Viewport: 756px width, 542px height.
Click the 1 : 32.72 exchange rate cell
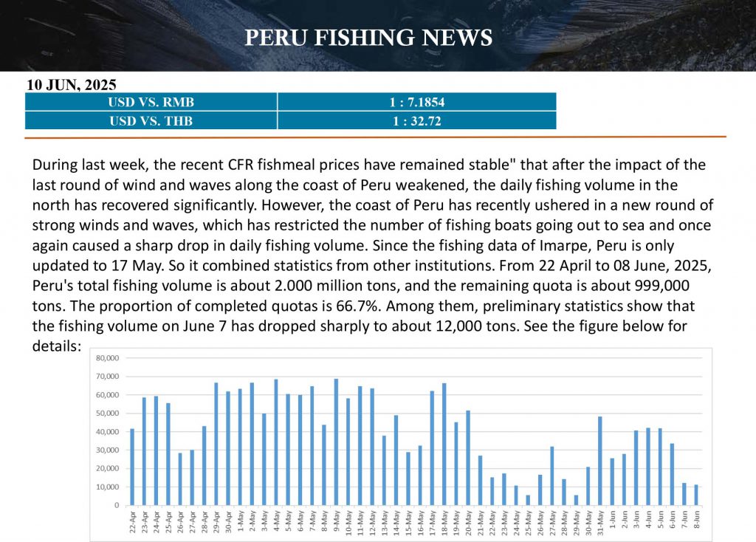(x=417, y=120)
